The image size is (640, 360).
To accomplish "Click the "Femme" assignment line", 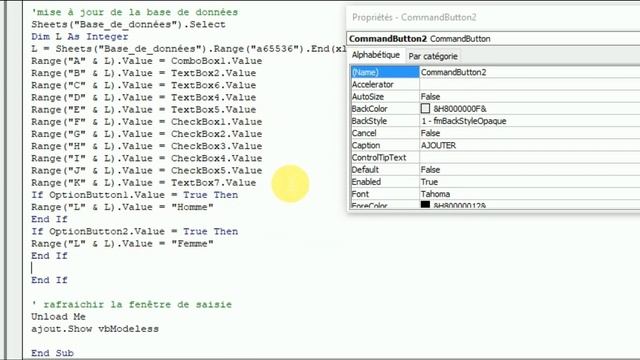I will click(122, 244).
